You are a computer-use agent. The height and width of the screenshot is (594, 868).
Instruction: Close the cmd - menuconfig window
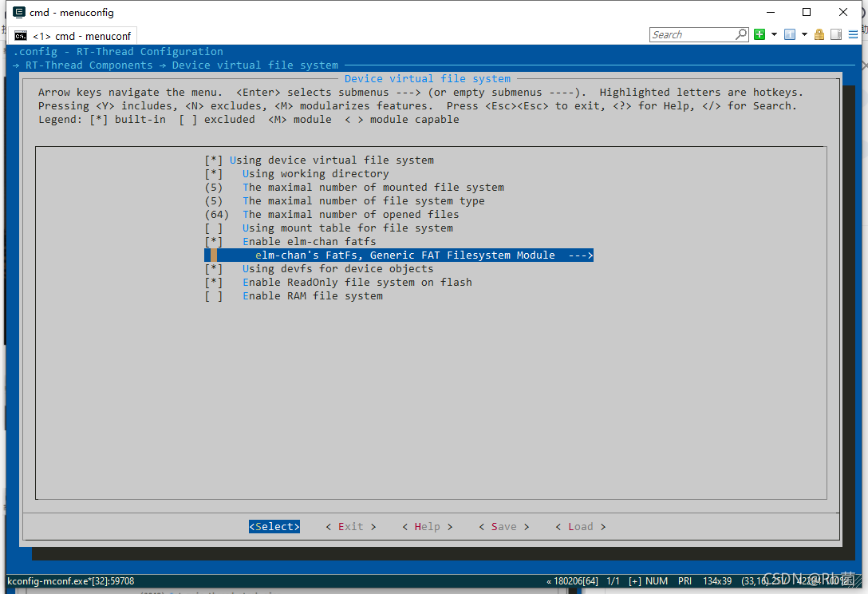(843, 12)
